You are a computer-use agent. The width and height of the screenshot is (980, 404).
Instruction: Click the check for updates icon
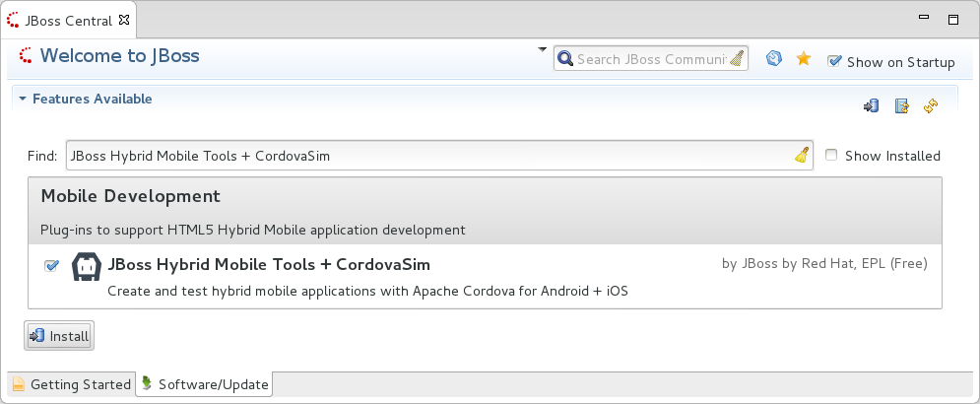pos(901,106)
